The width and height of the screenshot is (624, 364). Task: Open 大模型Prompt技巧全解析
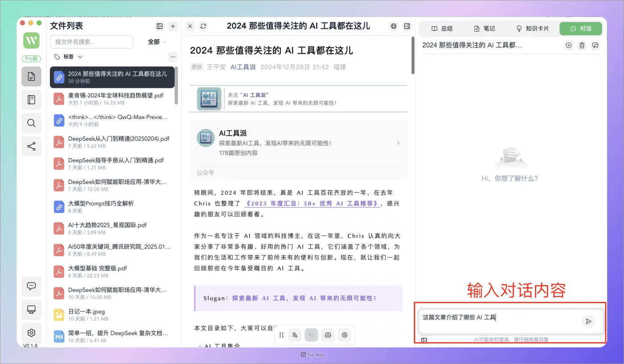pos(112,207)
